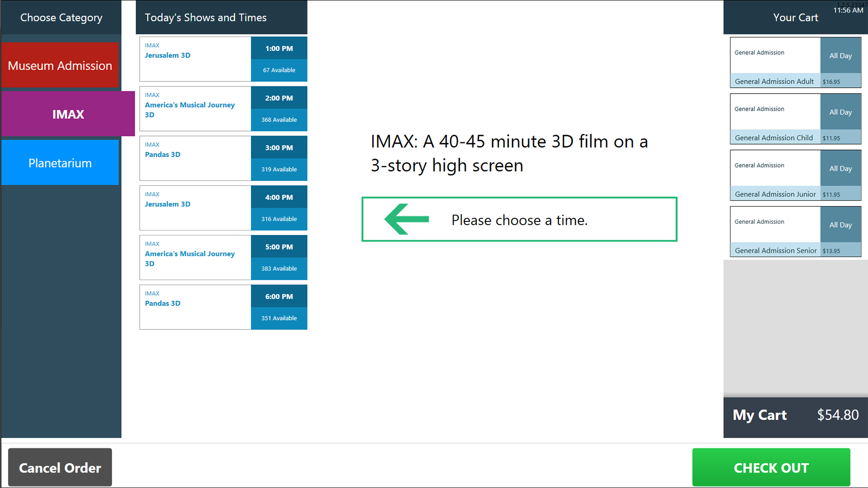868x488 pixels.
Task: Toggle General Admission Senior All Day
Action: 840,225
